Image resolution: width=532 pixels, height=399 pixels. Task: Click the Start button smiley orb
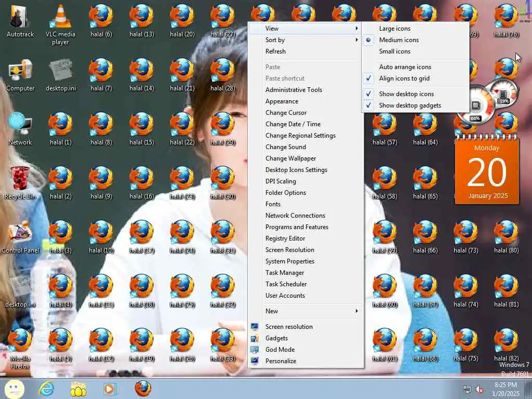14,389
